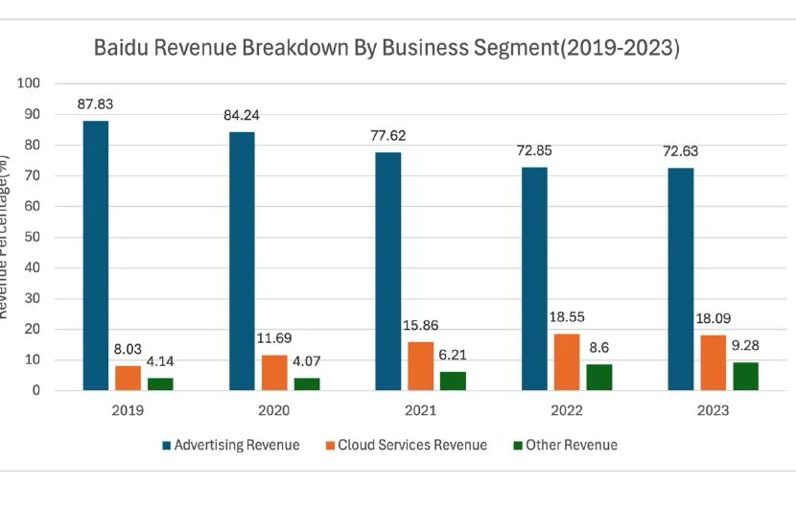Click the 2023 advertising revenue blue bar
The width and height of the screenshot is (796, 532).
[681, 279]
